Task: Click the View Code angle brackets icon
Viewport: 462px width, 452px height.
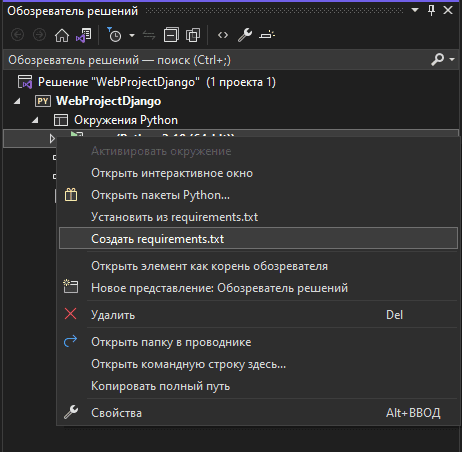Action: point(223,35)
